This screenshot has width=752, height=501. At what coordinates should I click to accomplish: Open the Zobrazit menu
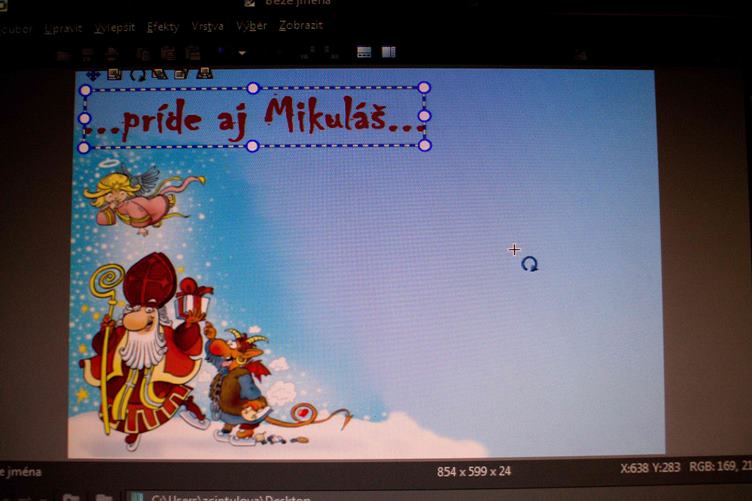pos(301,25)
